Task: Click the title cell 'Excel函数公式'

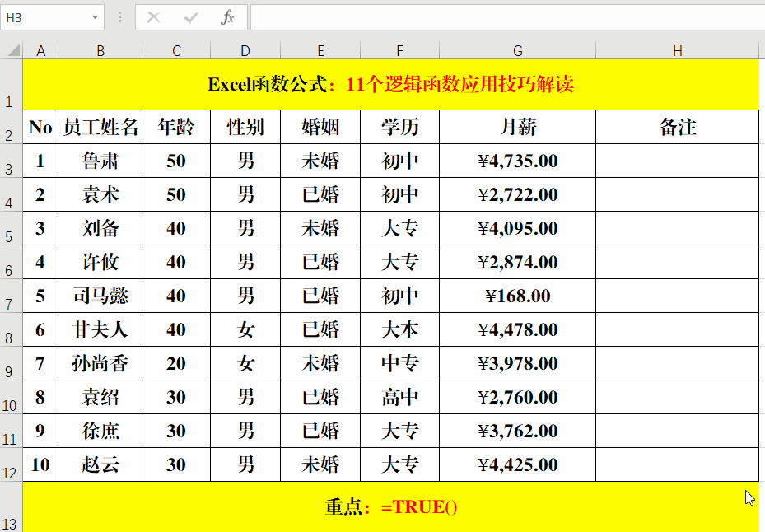Action: [x=391, y=85]
